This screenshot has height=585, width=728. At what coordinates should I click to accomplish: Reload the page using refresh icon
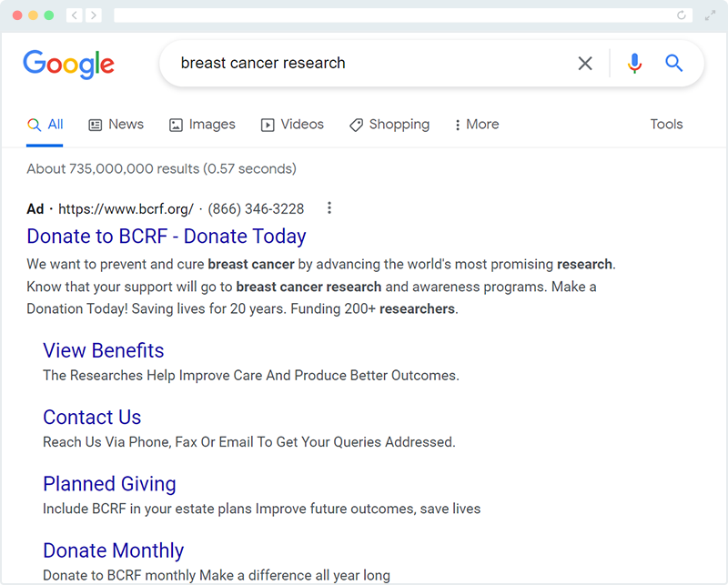pyautogui.click(x=682, y=15)
